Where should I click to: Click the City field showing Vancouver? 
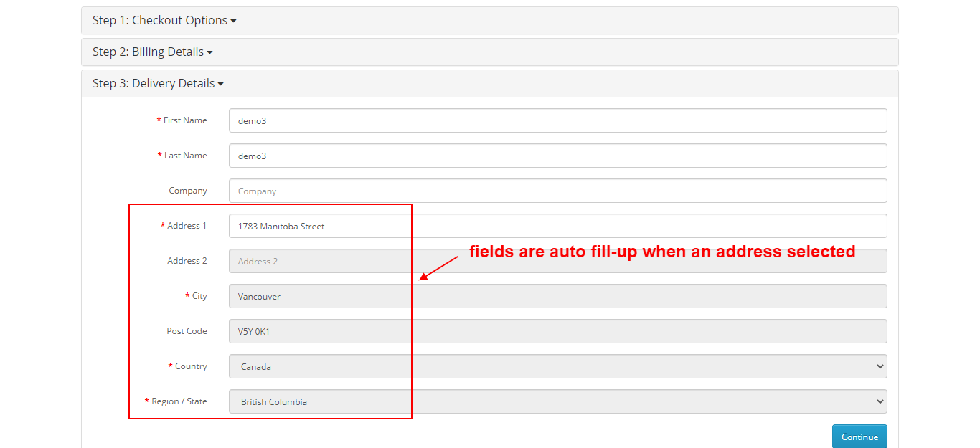pyautogui.click(x=557, y=296)
